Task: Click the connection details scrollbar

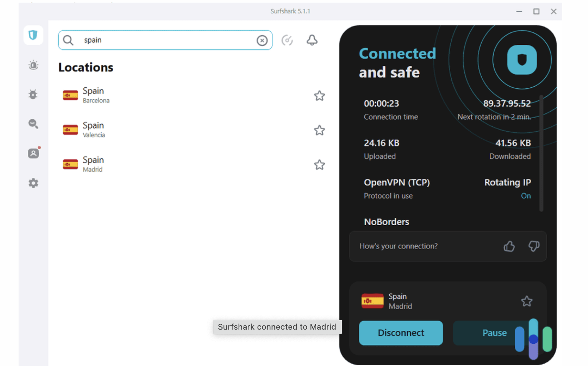Action: coord(541,153)
